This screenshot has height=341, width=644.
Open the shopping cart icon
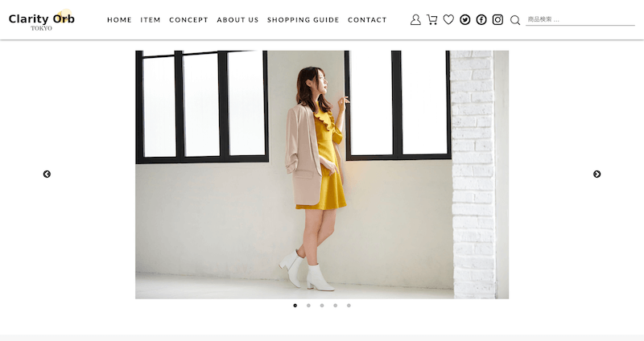tap(432, 19)
